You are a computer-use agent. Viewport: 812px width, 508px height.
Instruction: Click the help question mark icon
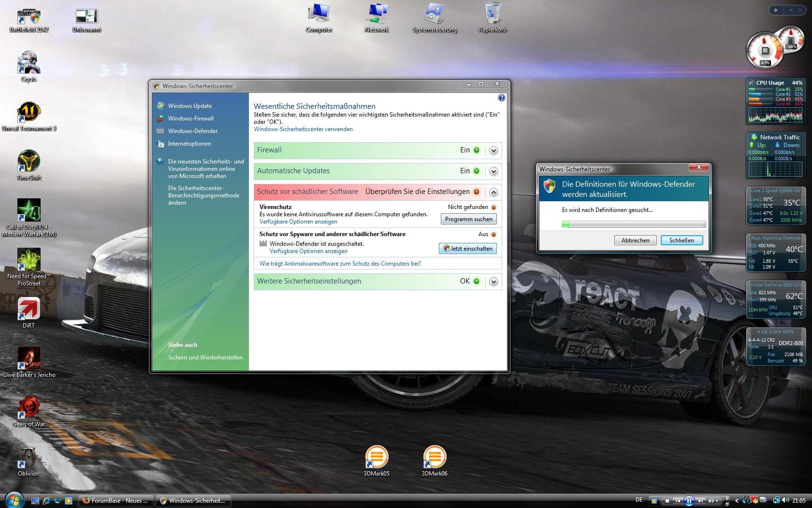(501, 98)
